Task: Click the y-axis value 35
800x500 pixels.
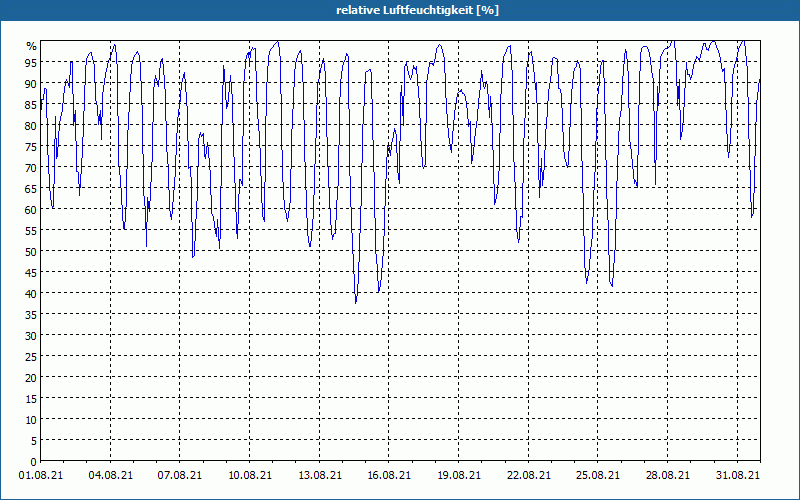Action: click(x=31, y=315)
